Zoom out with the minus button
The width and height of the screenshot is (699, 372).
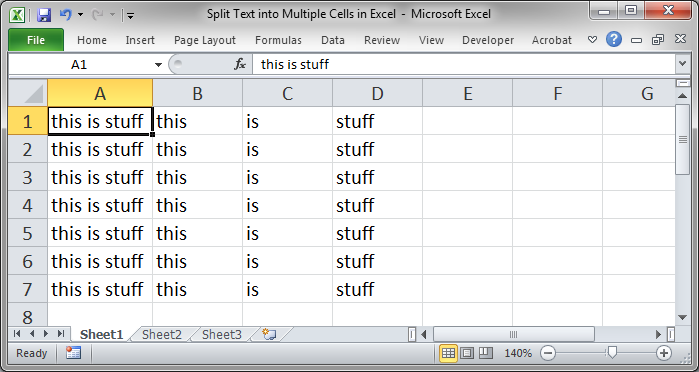pos(548,353)
